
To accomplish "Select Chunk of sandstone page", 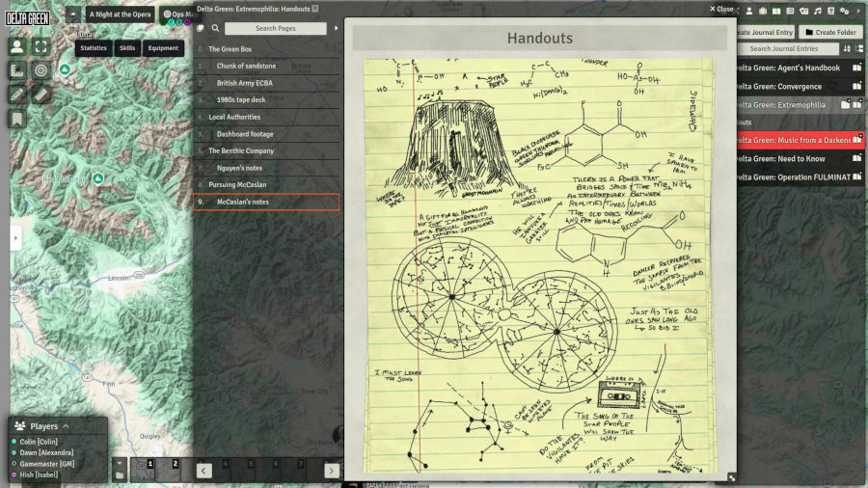I will [x=266, y=66].
